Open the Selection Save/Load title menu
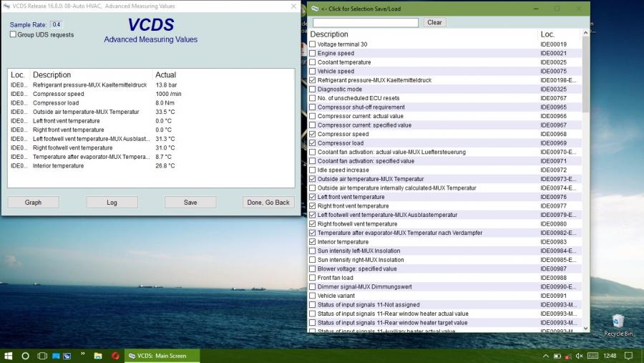This screenshot has height=363, width=644. (x=315, y=9)
